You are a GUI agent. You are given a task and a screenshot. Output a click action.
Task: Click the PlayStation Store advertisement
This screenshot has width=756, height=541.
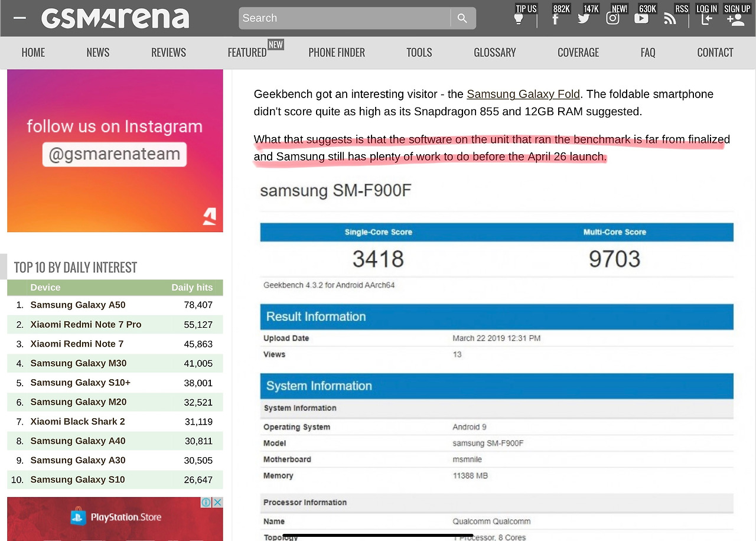(115, 519)
